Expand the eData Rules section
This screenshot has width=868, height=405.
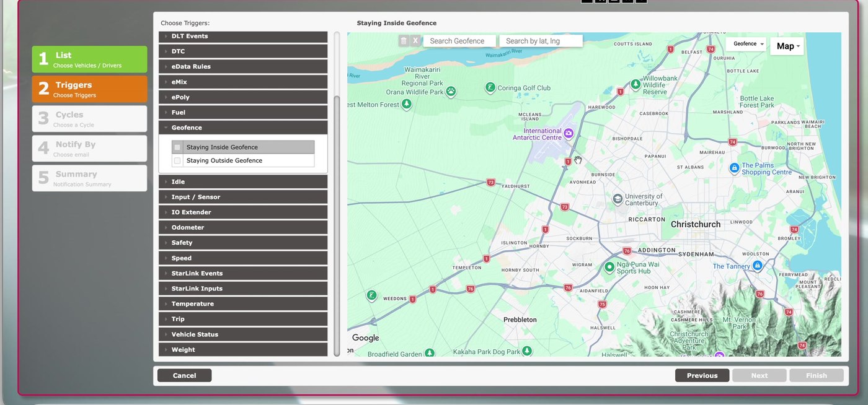coord(243,66)
